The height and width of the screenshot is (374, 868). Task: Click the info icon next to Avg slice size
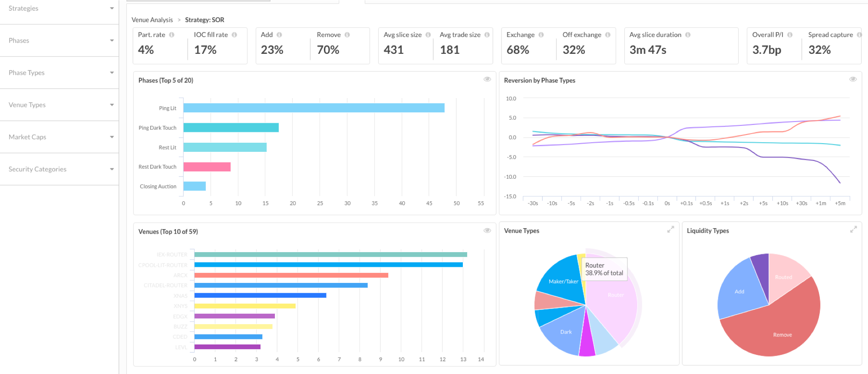[428, 35]
